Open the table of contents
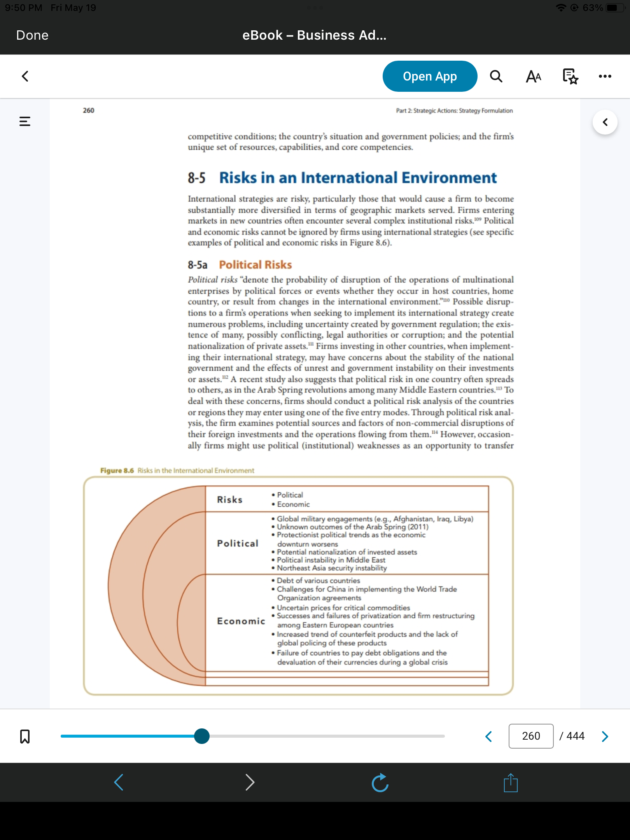The image size is (630, 840). click(25, 121)
